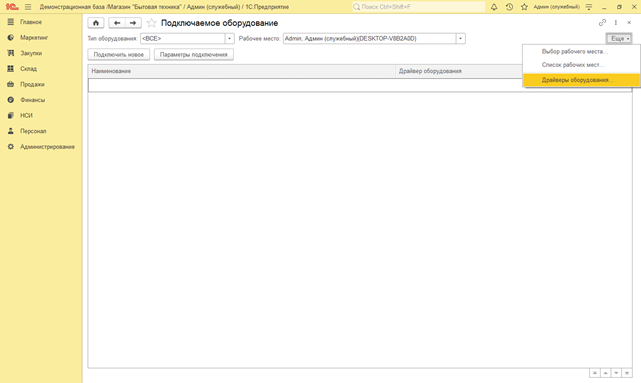Sort by Драйвер оборудования column header
Image resolution: width=641 pixels, height=383 pixels.
[x=459, y=71]
